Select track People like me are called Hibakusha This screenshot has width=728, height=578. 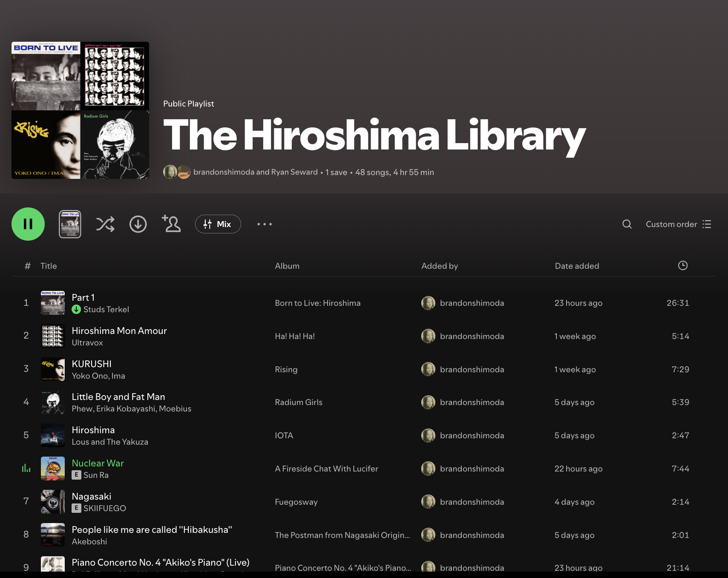pyautogui.click(x=152, y=529)
